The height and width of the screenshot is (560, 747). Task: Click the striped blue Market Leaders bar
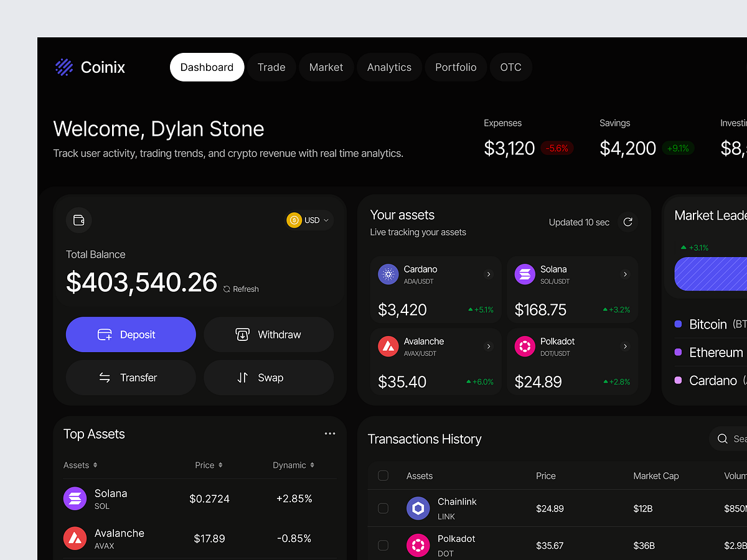tap(711, 274)
